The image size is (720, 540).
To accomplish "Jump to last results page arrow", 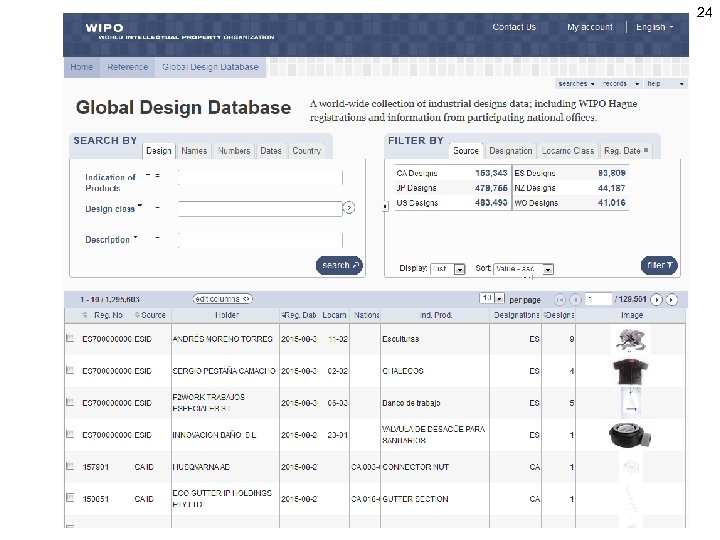I will click(672, 299).
